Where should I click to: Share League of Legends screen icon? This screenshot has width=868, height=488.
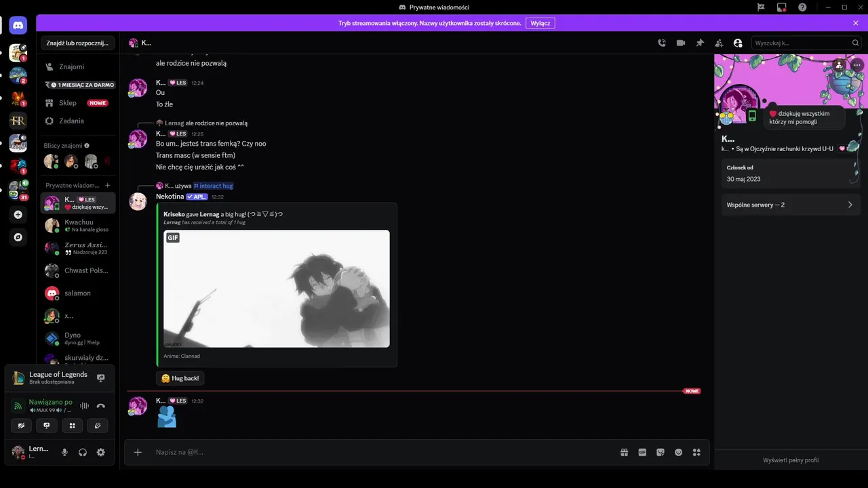point(101,378)
